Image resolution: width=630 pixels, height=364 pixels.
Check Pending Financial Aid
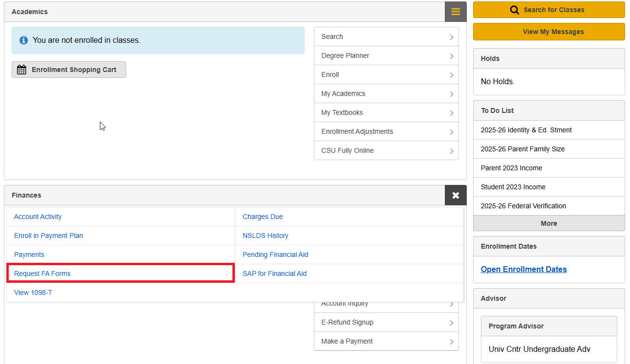[x=275, y=255]
